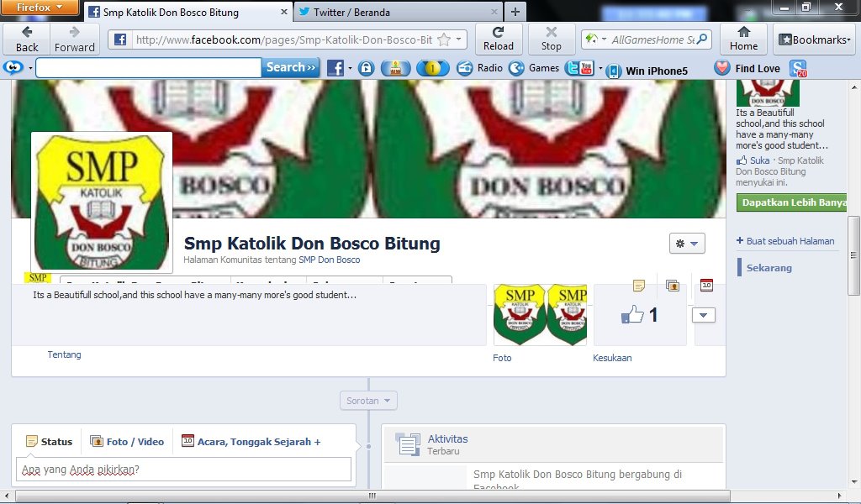Expand more apps with the arrow dropdown
The height and width of the screenshot is (504, 861).
[704, 315]
